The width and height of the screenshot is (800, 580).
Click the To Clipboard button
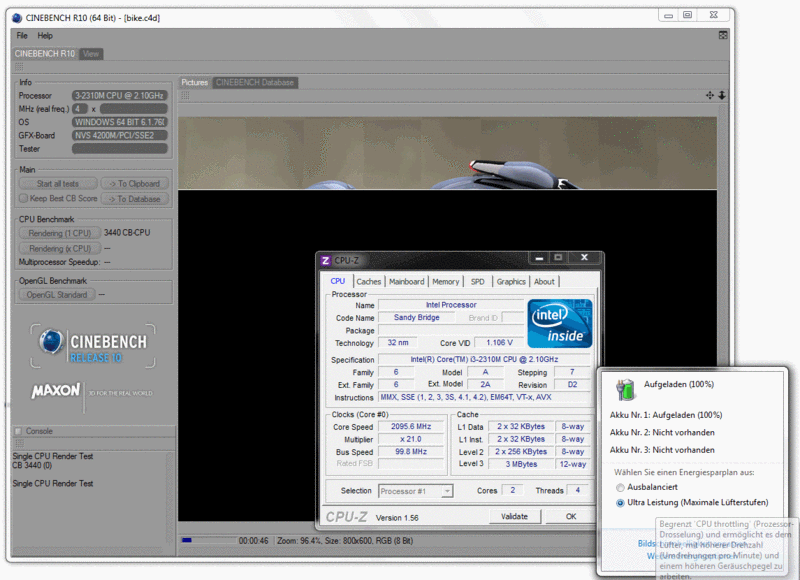point(135,184)
